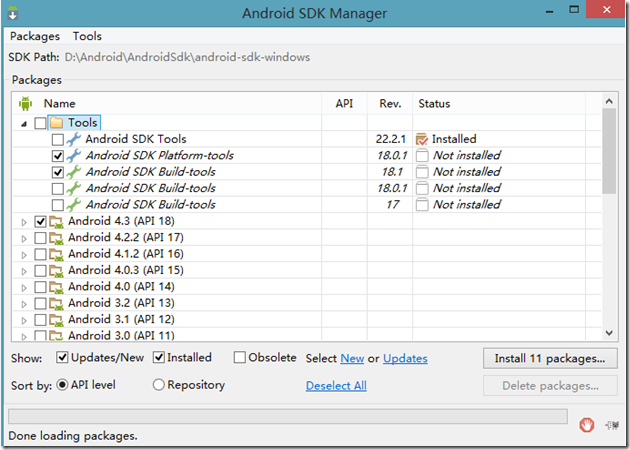630x450 pixels.
Task: Click the green wrench icon for Build-tools 18.0.1
Action: pos(74,188)
